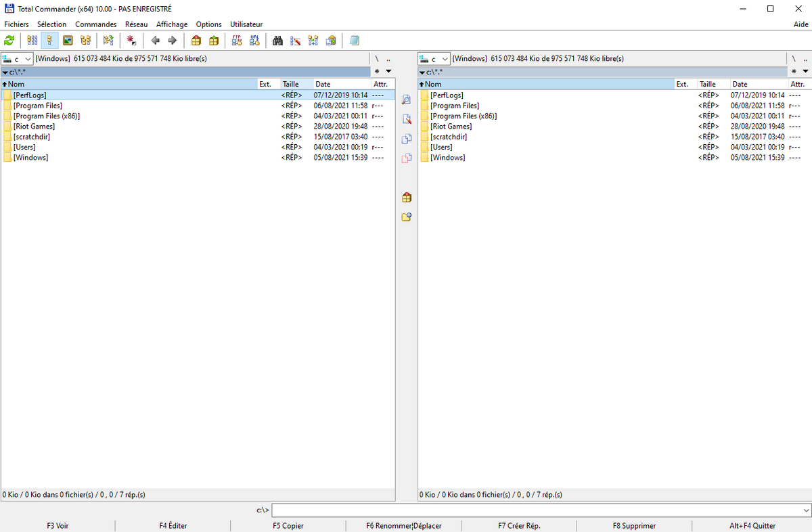The image size is (812, 532).
Task: Open the right panel favorites star menu
Action: pyautogui.click(x=794, y=71)
